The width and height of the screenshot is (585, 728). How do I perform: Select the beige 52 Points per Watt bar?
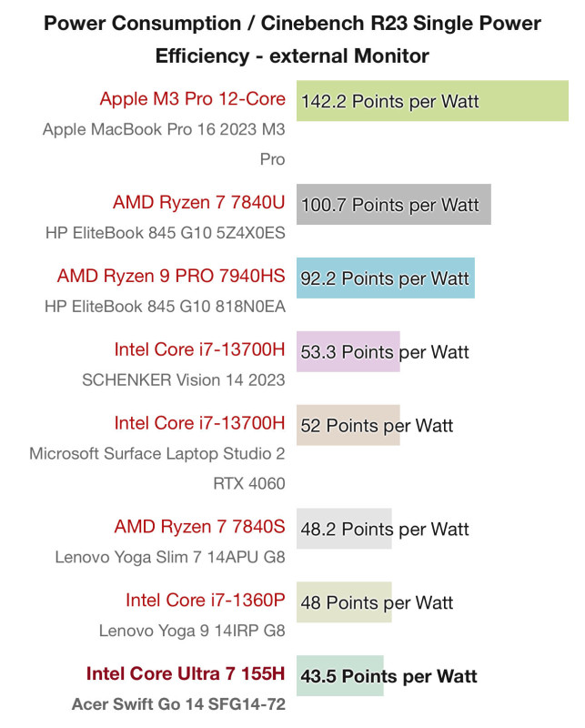point(348,425)
